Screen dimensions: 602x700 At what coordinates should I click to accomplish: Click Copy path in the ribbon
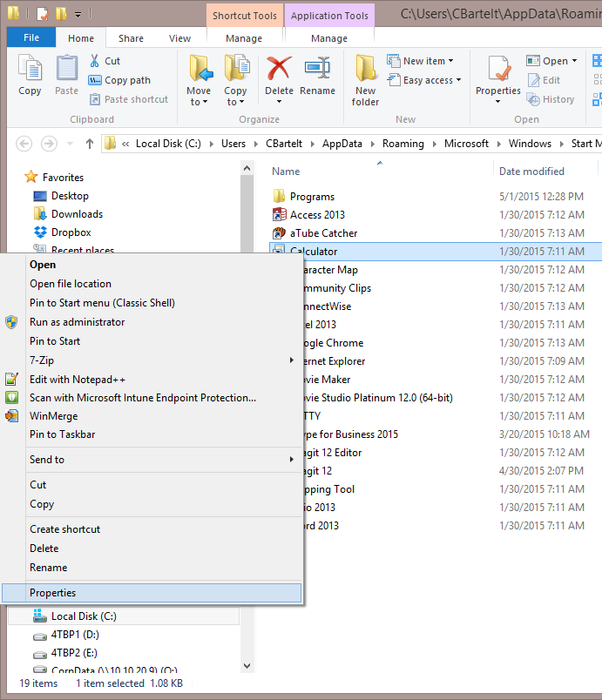(119, 80)
